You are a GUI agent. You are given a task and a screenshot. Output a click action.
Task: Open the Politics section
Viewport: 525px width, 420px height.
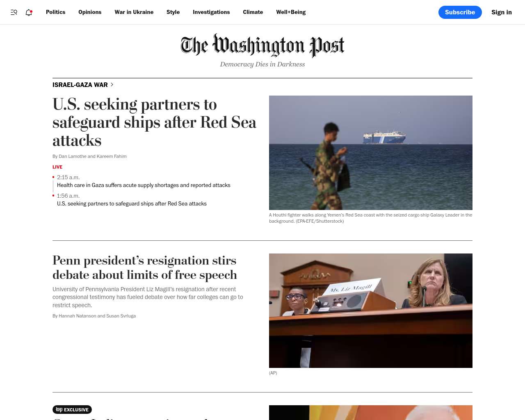point(55,12)
